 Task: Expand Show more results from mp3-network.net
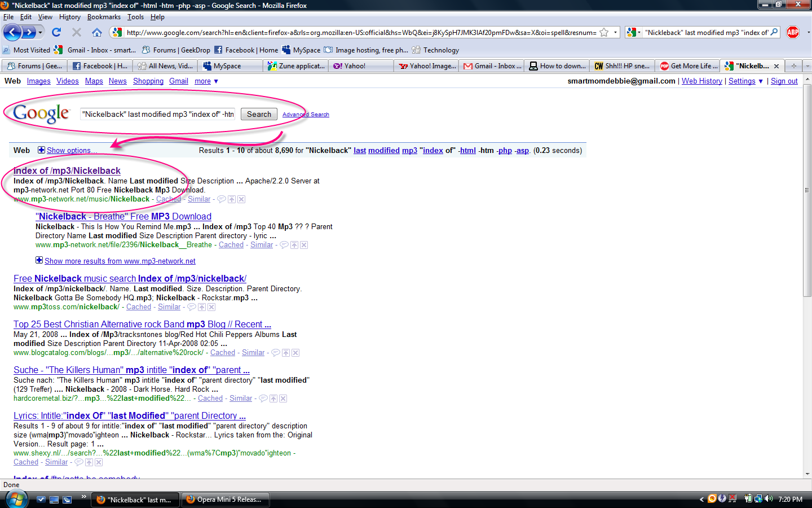tap(120, 261)
